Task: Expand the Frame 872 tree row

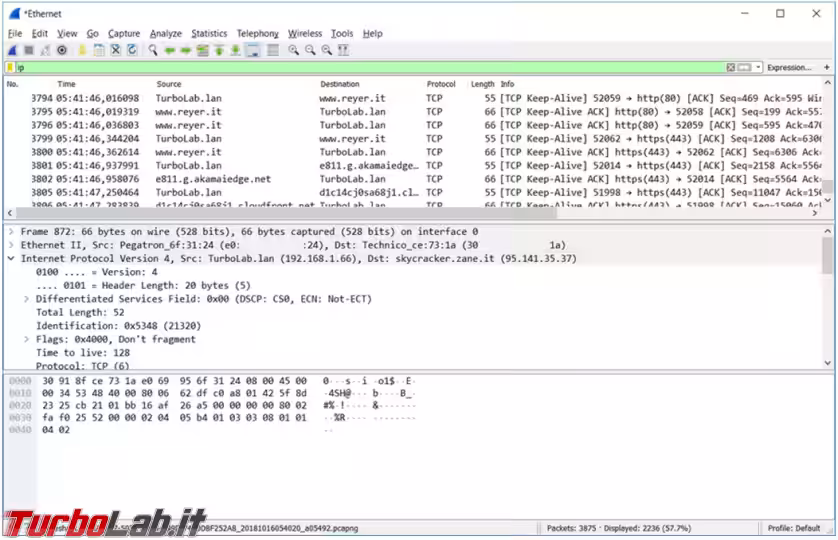Action: pos(11,231)
